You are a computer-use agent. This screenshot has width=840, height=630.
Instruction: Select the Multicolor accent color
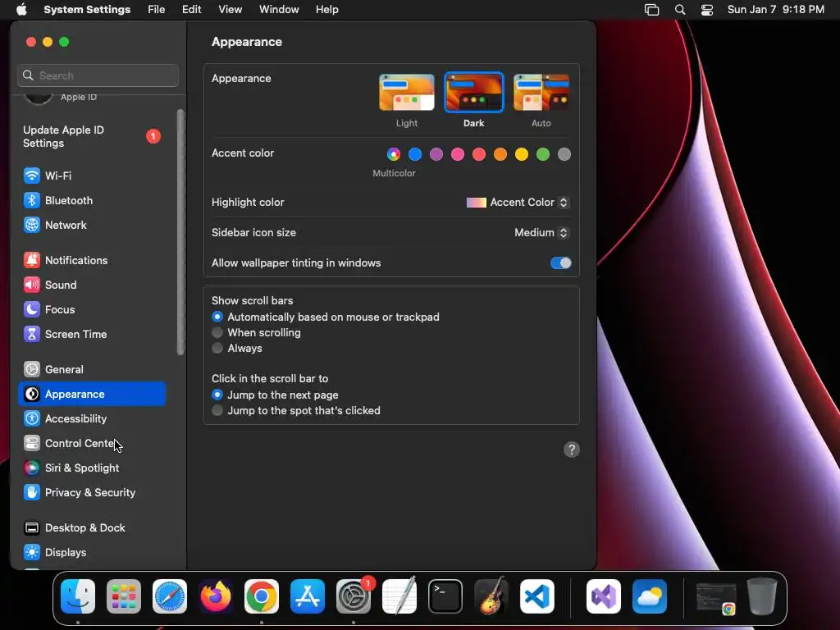(x=394, y=155)
